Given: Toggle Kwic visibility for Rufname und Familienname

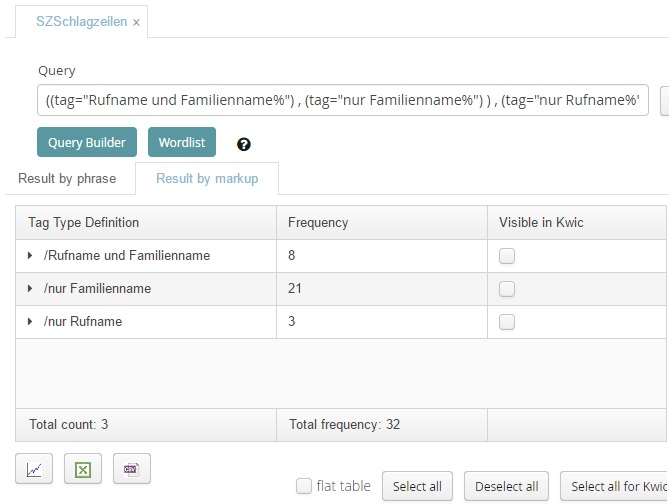Looking at the screenshot, I should click(x=507, y=256).
